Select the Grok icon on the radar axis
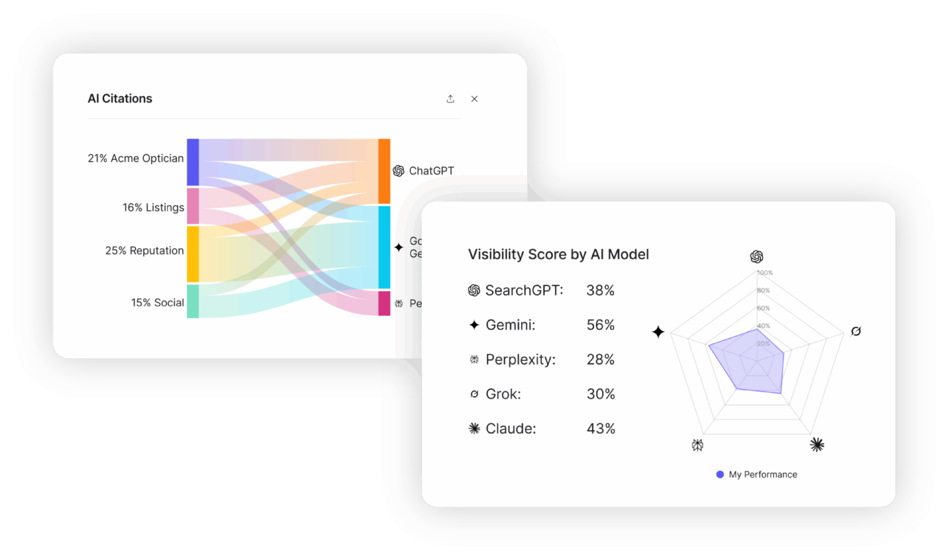 (x=857, y=331)
